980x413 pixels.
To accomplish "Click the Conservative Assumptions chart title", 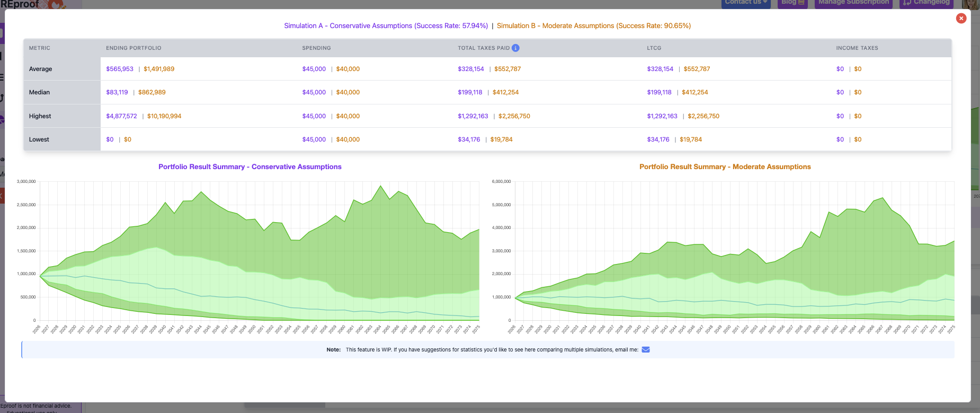I will pyautogui.click(x=250, y=166).
